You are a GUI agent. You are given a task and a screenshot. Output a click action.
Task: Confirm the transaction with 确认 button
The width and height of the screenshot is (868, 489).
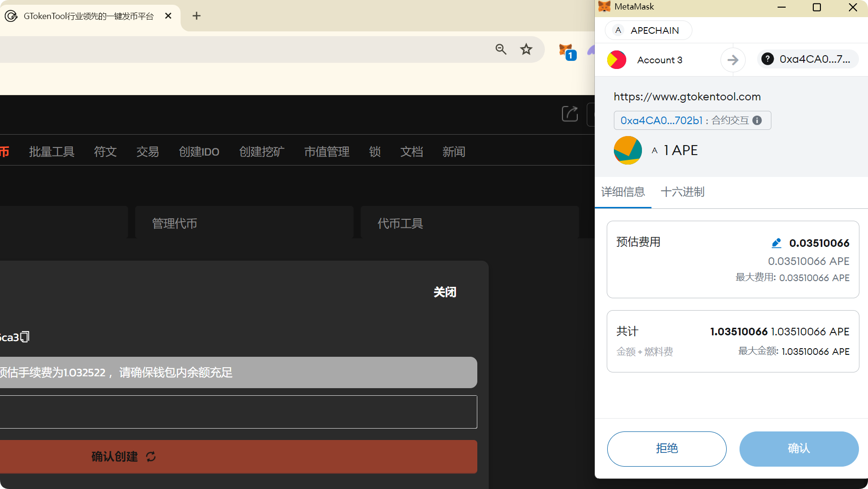coord(799,449)
